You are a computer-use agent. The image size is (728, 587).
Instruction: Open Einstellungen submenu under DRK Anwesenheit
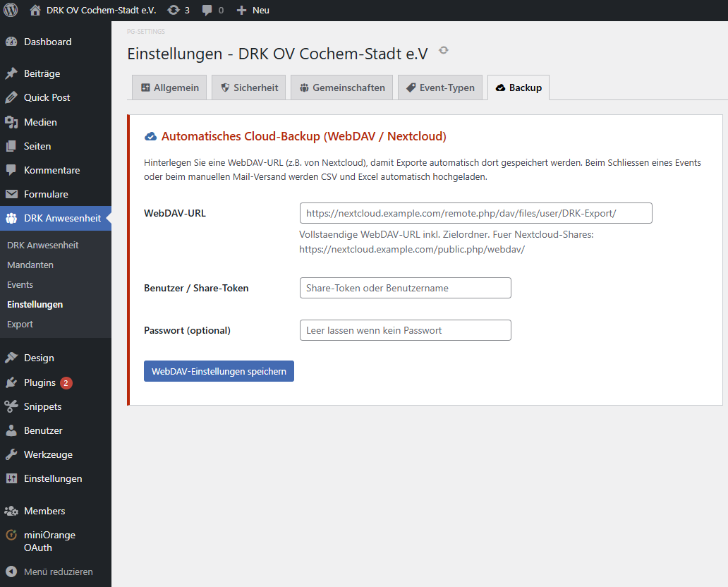coord(35,305)
